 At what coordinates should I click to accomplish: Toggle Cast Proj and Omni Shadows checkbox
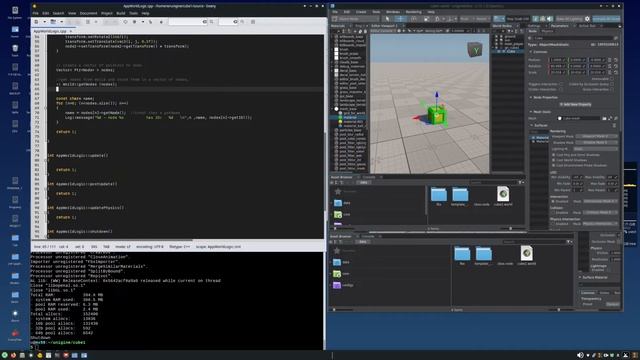[553, 155]
